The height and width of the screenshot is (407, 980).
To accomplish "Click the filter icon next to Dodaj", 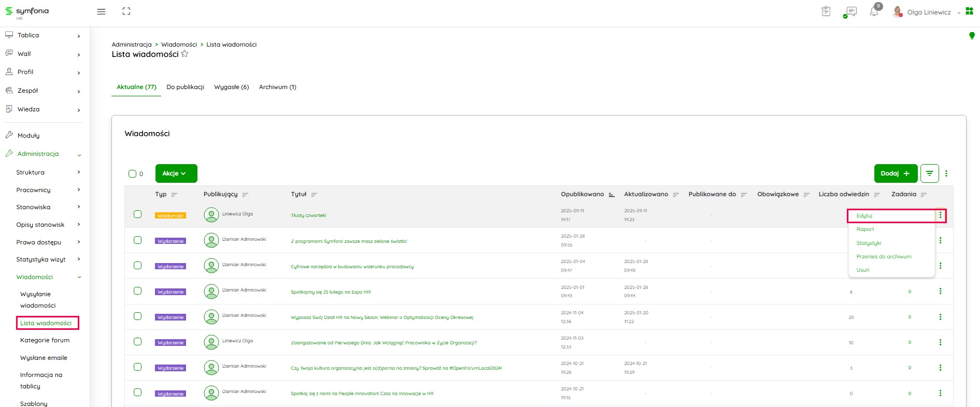I will click(x=929, y=173).
